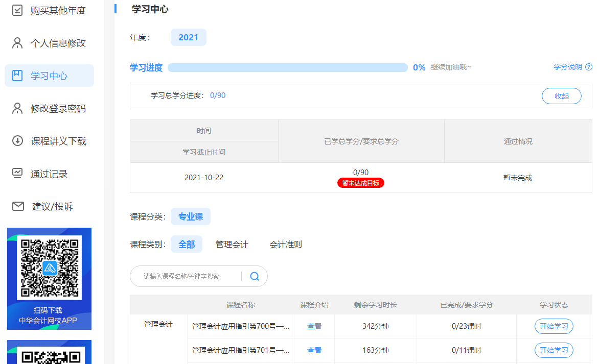View 通过记录 in sidebar

49,174
